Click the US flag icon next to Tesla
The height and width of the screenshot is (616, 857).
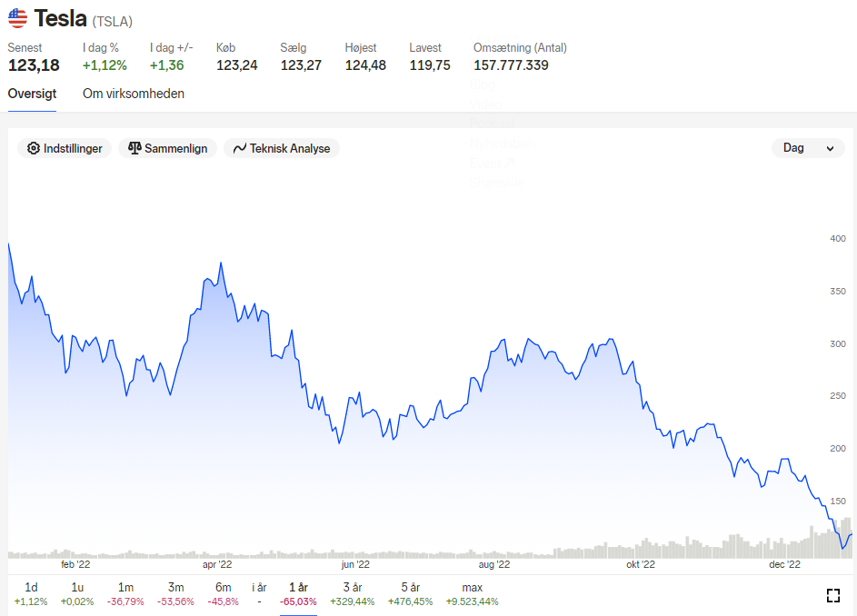[17, 18]
